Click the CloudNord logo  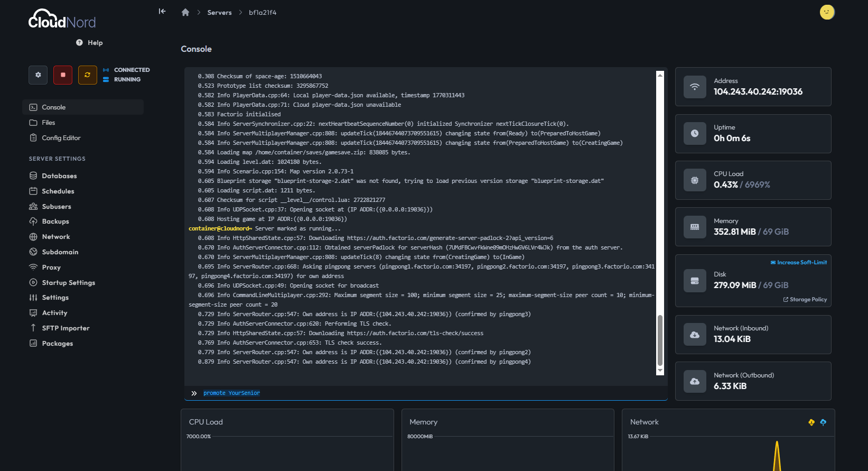point(62,19)
